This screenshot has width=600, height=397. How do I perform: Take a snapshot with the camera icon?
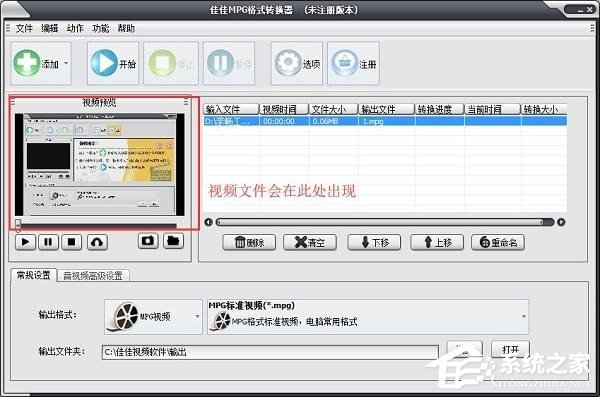[148, 241]
